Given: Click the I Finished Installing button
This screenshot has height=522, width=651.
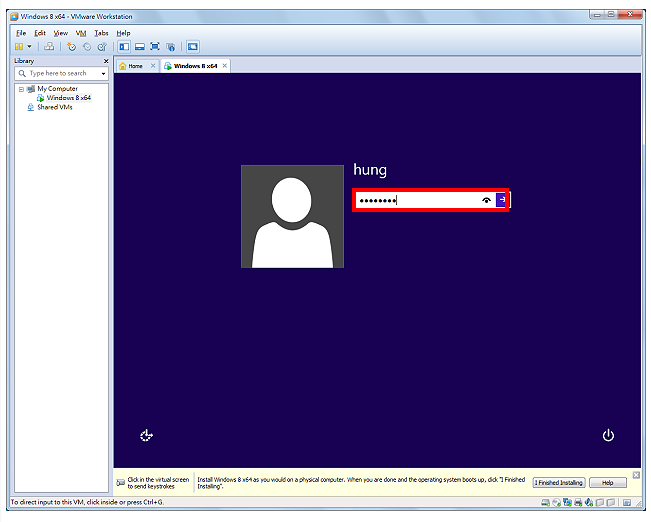Looking at the screenshot, I should (559, 483).
